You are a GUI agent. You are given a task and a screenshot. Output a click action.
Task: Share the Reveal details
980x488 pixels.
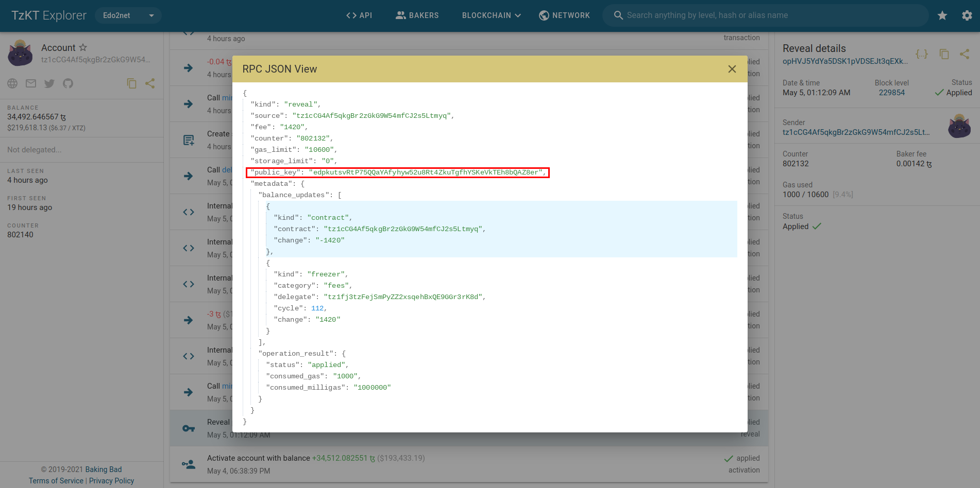point(964,54)
